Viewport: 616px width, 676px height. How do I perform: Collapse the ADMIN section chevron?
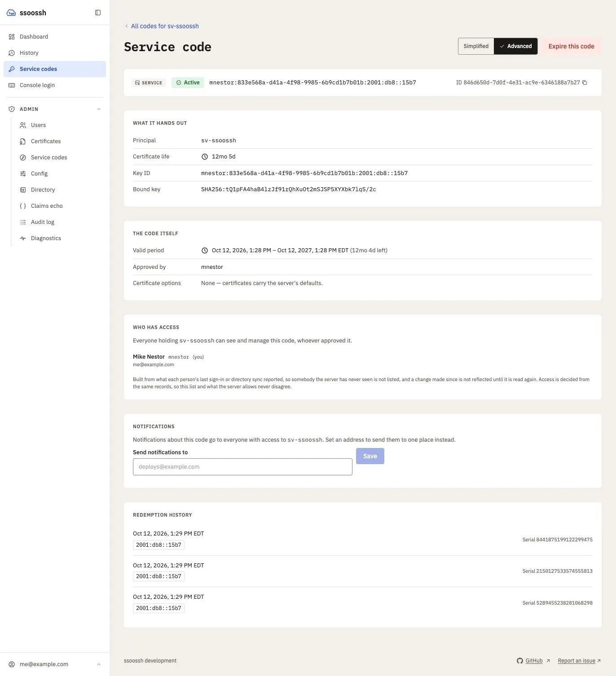(99, 109)
